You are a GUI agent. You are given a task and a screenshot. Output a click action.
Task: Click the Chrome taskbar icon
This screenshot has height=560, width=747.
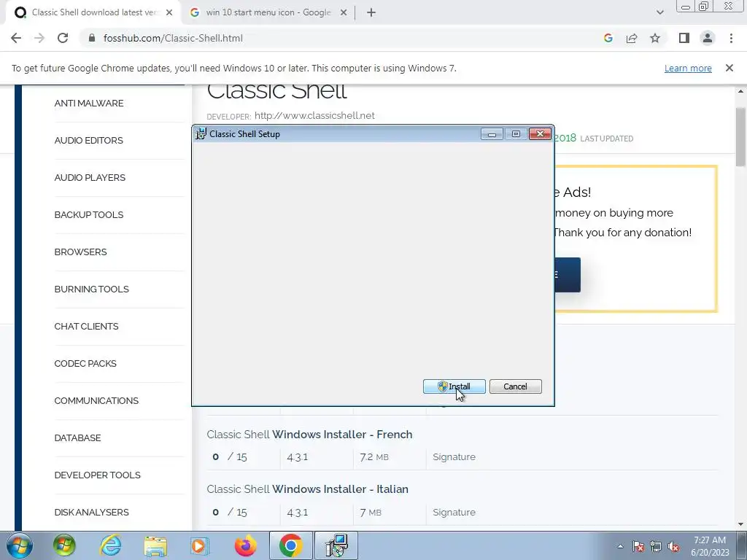291,545
